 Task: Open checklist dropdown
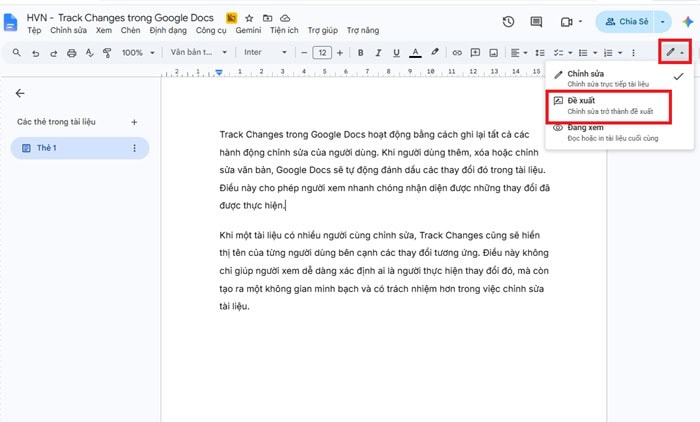[x=562, y=53]
